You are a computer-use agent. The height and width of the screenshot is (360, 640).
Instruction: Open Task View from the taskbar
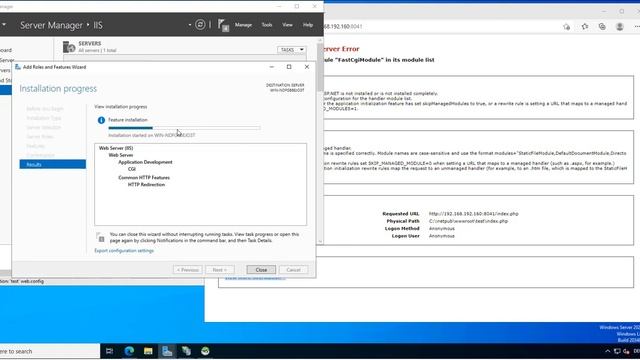pos(109,351)
